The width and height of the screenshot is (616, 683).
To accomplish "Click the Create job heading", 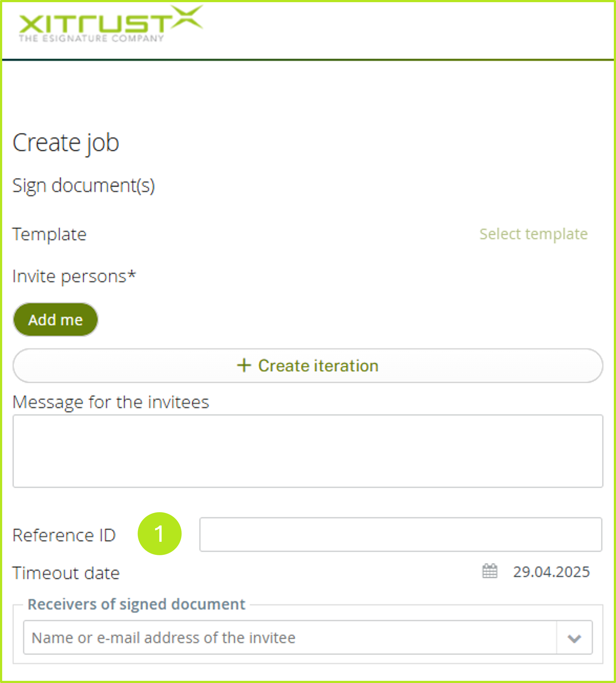I will pos(66,142).
